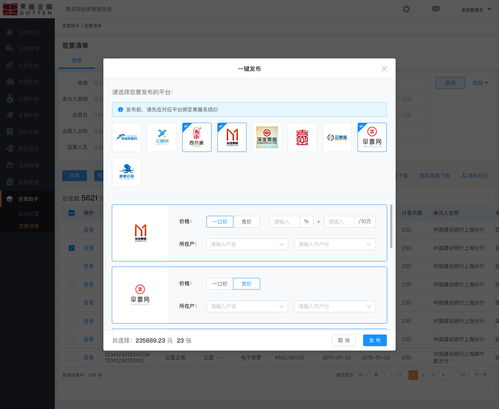Image resolution: width=499 pixels, height=409 pixels.
Task: Check the last table row's checkbox
Action: pos(71,357)
